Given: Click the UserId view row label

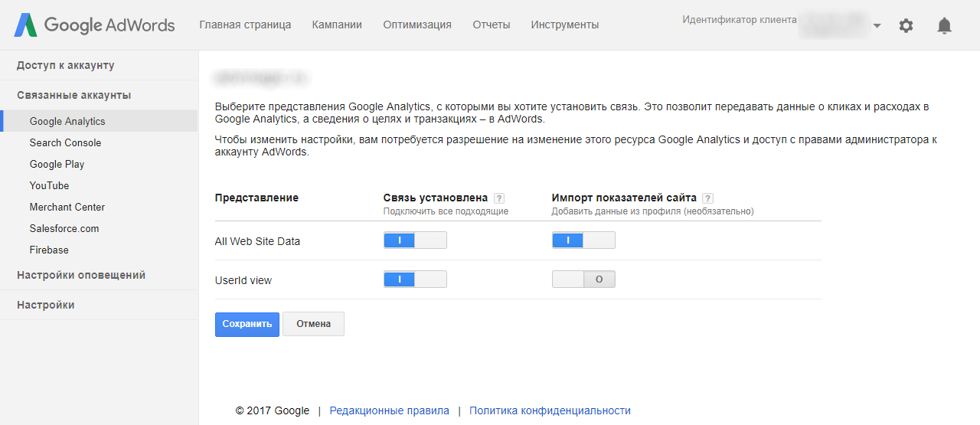Looking at the screenshot, I should pos(243,280).
